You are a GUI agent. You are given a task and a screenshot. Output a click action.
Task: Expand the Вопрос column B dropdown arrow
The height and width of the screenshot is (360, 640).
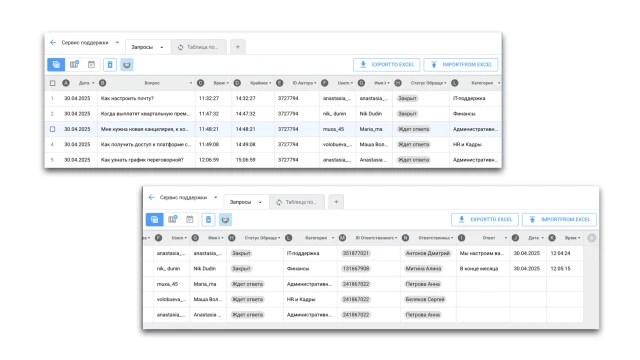191,83
